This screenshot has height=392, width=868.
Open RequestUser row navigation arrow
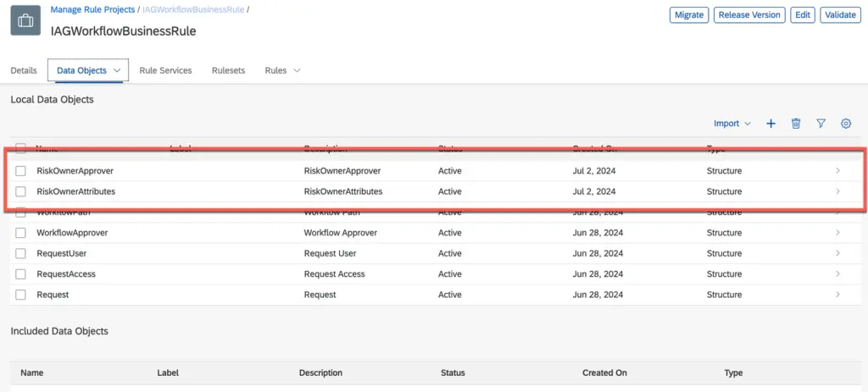coord(837,253)
